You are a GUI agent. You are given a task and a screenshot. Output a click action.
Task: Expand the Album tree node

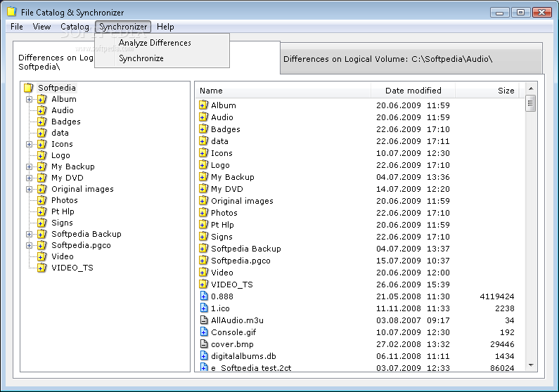point(30,99)
